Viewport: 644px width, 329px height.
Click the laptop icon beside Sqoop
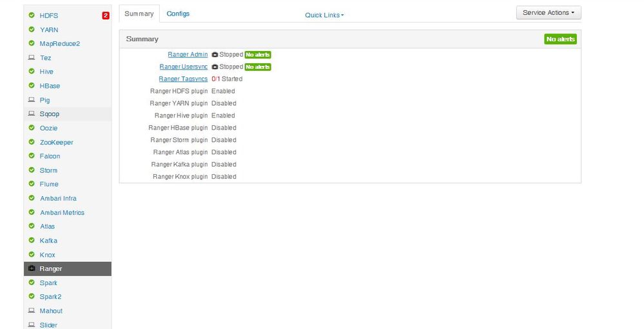pyautogui.click(x=32, y=114)
